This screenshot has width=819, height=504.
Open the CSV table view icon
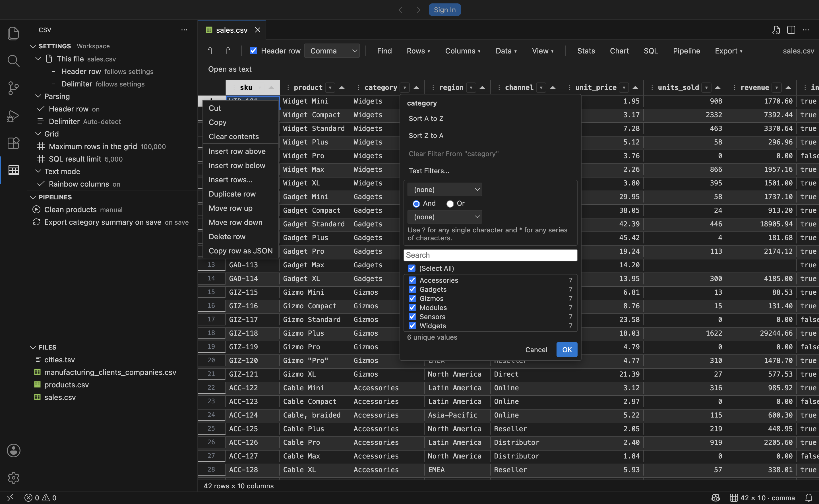pyautogui.click(x=13, y=170)
